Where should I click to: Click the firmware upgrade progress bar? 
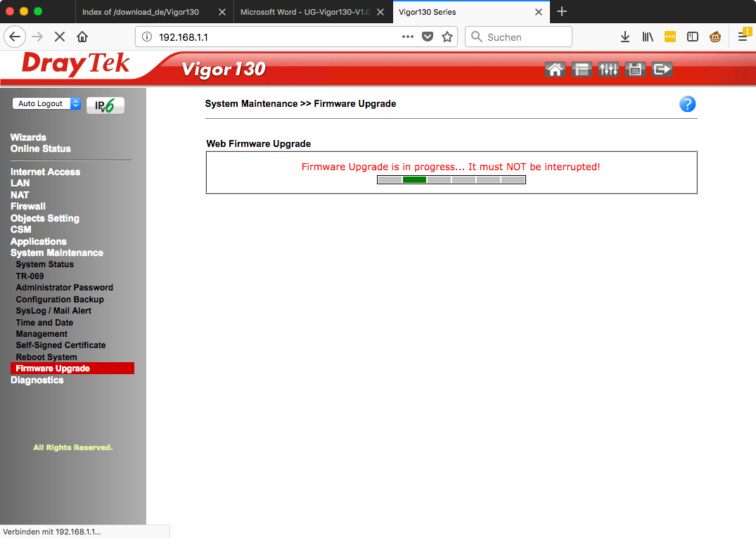click(451, 180)
